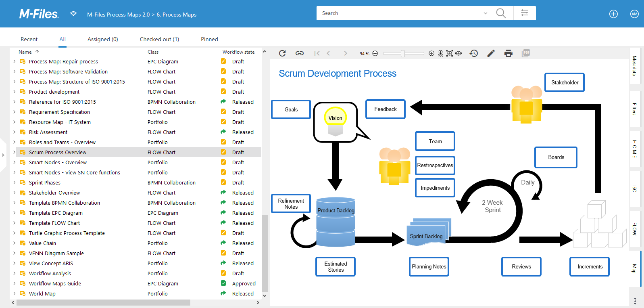Image resolution: width=644 pixels, height=308 pixels.
Task: Open the version history clock icon
Action: point(474,53)
